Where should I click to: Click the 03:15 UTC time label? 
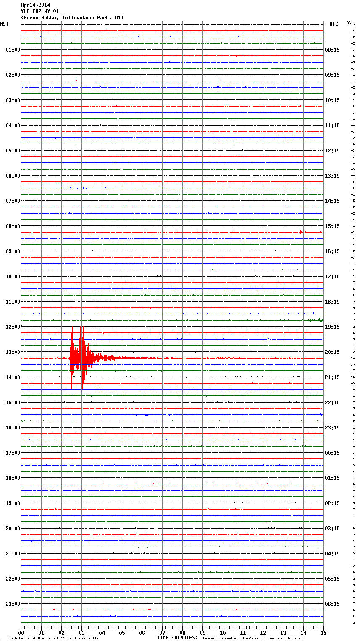pos(332,529)
